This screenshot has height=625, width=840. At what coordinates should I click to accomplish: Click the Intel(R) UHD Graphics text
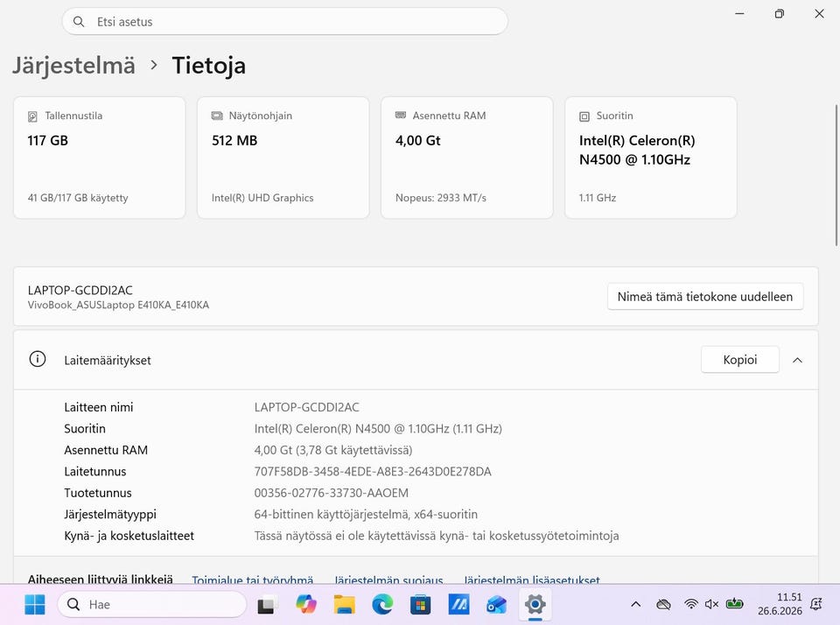pyautogui.click(x=262, y=198)
